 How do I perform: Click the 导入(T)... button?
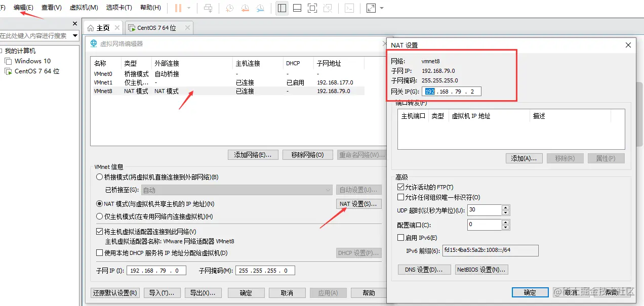click(162, 293)
